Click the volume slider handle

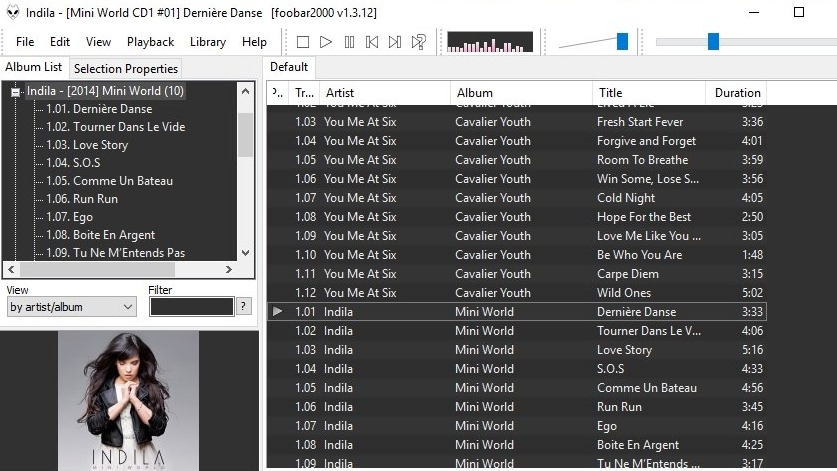(622, 41)
